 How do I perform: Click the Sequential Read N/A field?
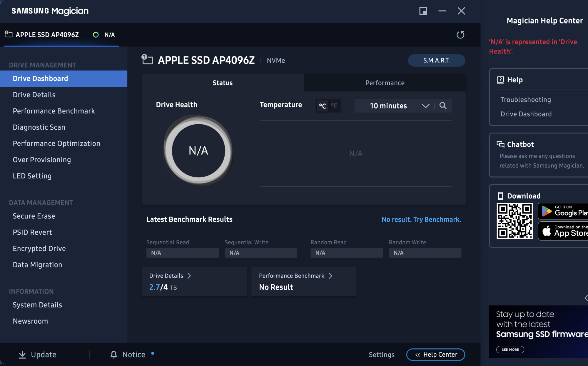[x=183, y=253]
